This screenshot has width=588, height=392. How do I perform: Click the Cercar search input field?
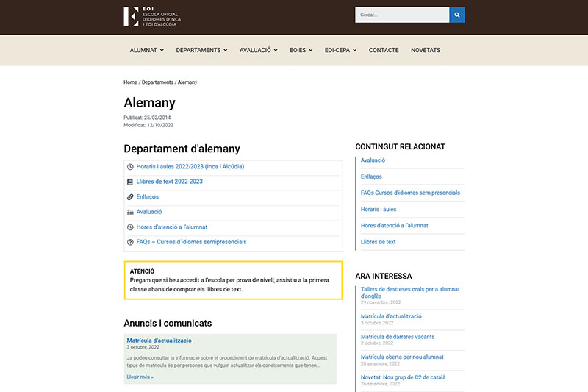[x=401, y=15]
